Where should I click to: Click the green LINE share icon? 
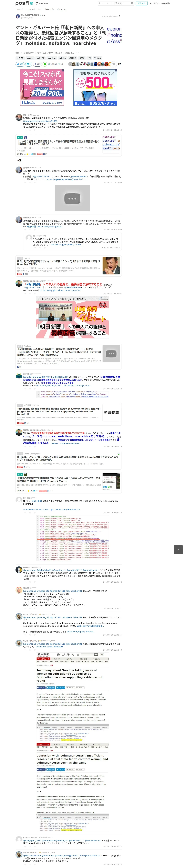(x=45, y=64)
